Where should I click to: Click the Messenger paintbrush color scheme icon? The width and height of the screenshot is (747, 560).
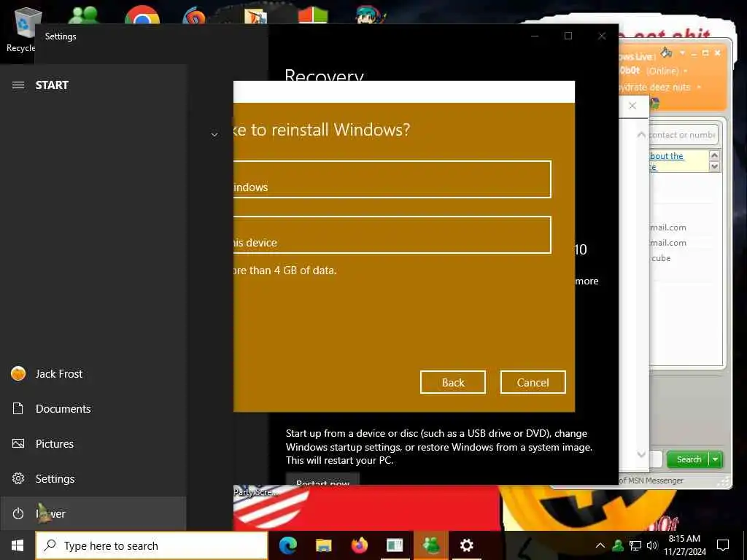667,52
